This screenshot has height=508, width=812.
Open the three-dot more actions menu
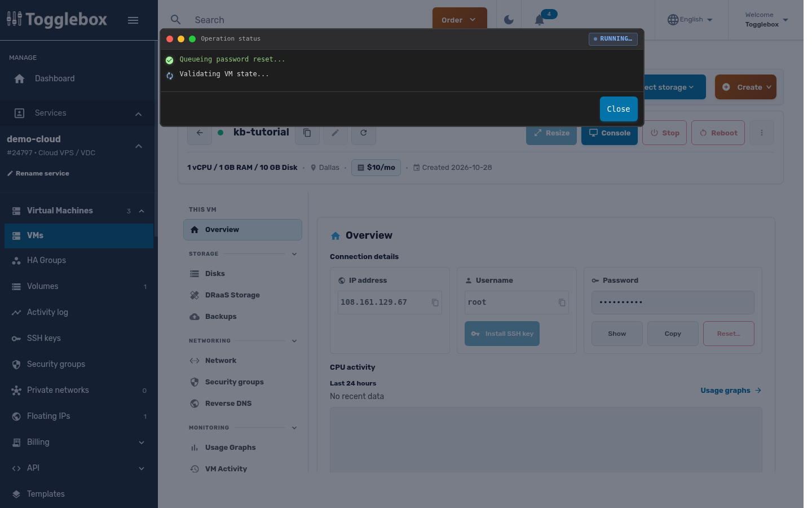pos(762,133)
